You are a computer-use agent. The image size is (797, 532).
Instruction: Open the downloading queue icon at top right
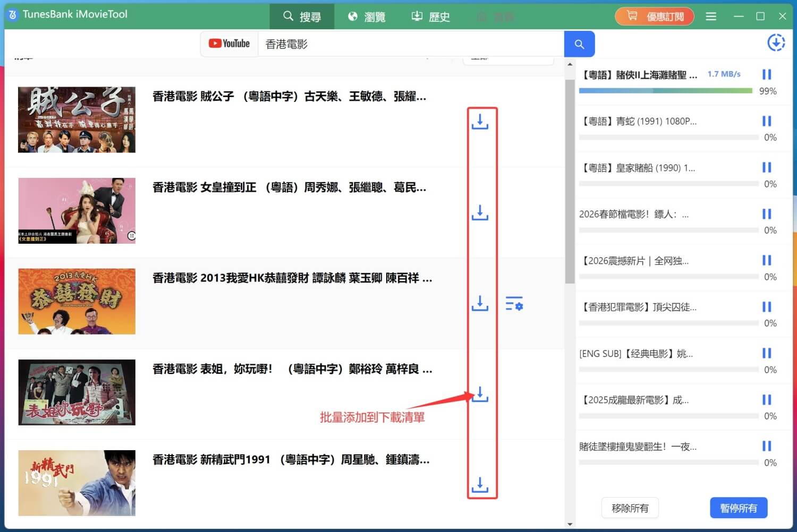click(776, 42)
